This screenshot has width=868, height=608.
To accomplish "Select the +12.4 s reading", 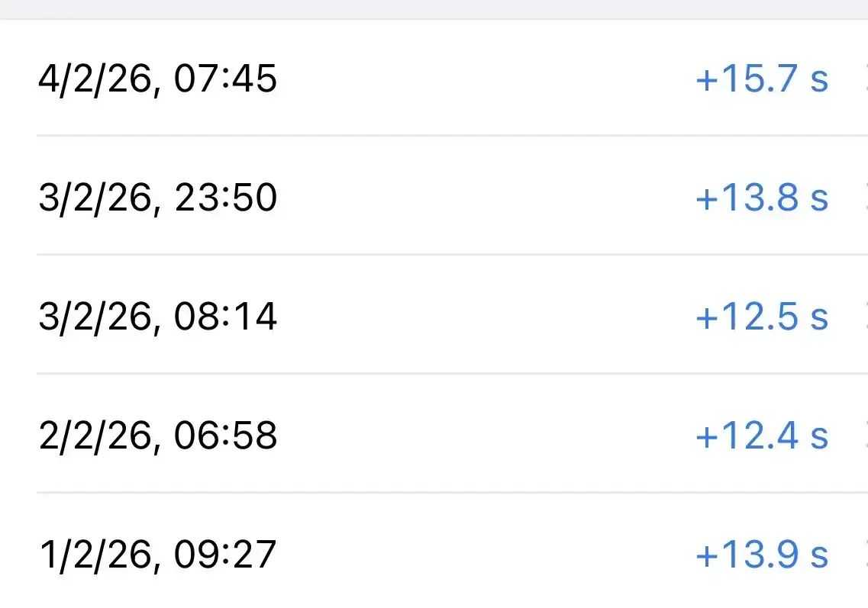I will coord(761,436).
